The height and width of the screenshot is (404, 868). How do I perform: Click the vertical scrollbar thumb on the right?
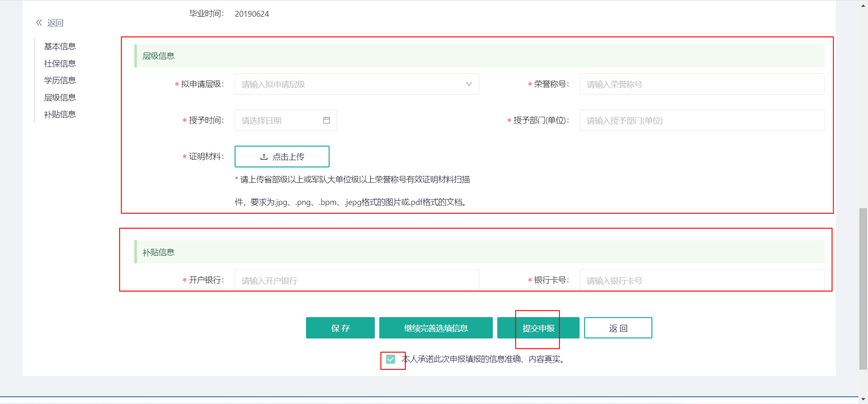pyautogui.click(x=863, y=289)
